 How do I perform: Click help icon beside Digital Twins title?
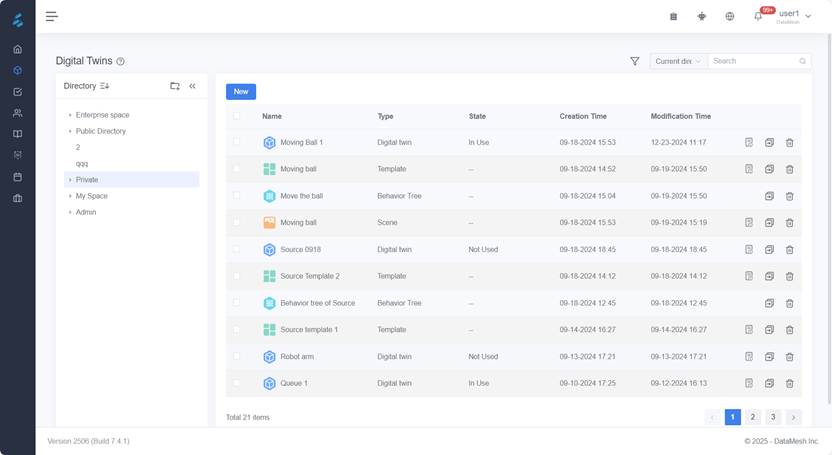(121, 61)
